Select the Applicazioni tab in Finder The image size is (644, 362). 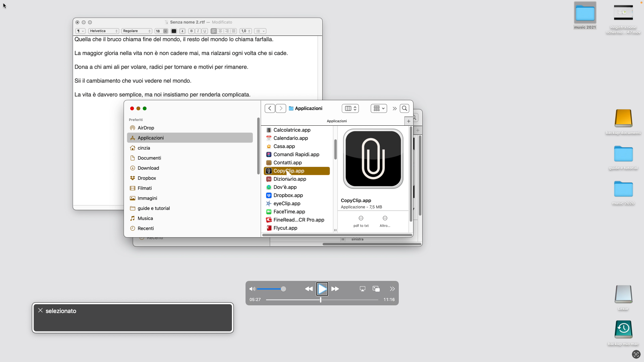pyautogui.click(x=337, y=121)
